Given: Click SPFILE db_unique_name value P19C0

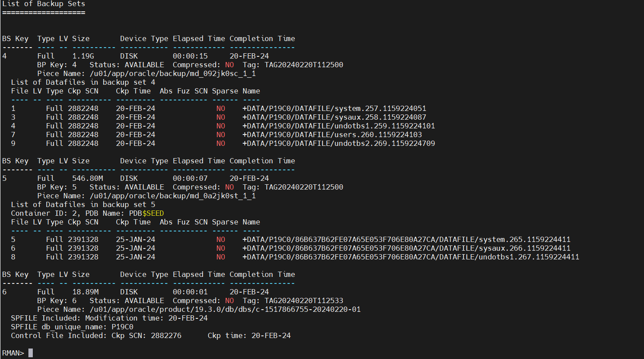Looking at the screenshot, I should (122, 327).
